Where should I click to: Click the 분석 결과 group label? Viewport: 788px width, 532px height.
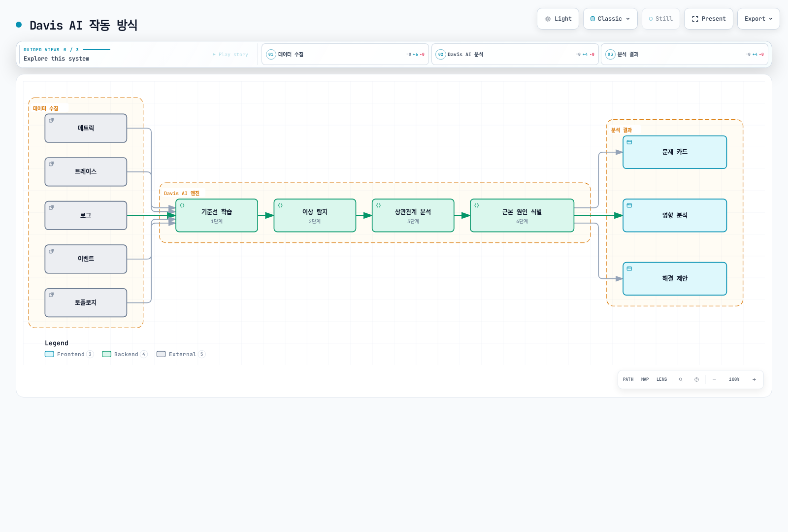tap(622, 130)
